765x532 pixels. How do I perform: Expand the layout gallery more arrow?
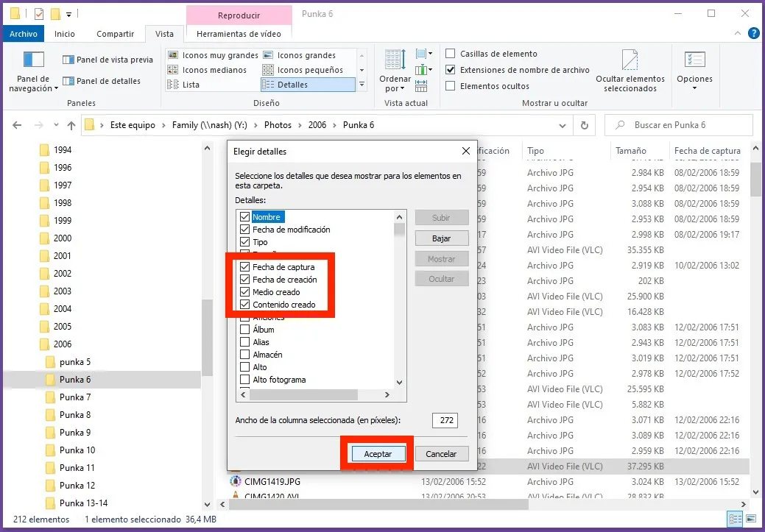362,85
